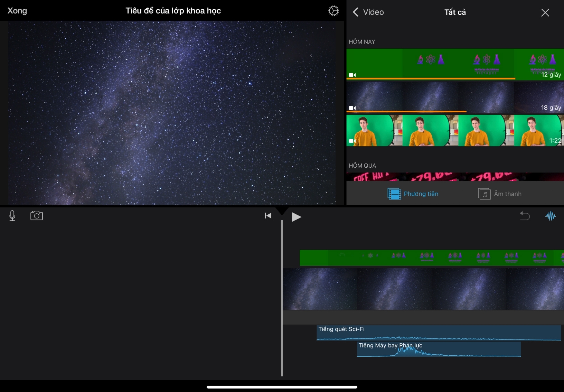564x392 pixels.
Task: Select starry sky clip in timeline
Action: (423, 289)
